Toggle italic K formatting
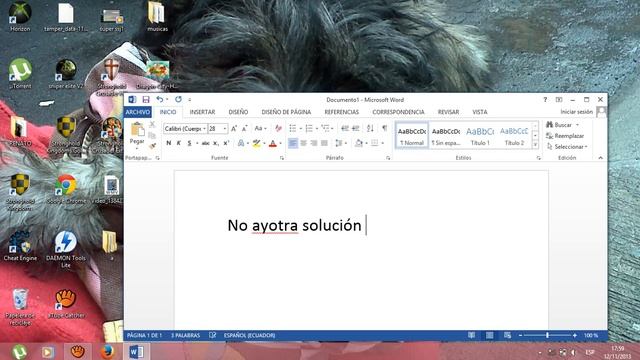Screen dimensions: 640x360 (x=179, y=143)
